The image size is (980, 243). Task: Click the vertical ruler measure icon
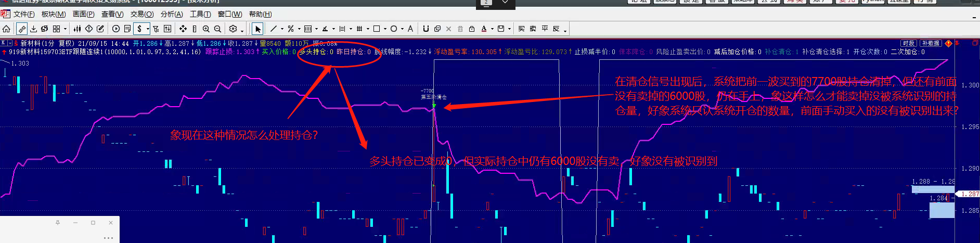point(195,29)
